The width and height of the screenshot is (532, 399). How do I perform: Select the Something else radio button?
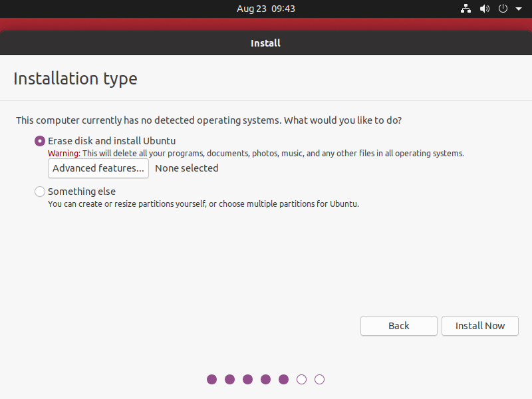[40, 192]
